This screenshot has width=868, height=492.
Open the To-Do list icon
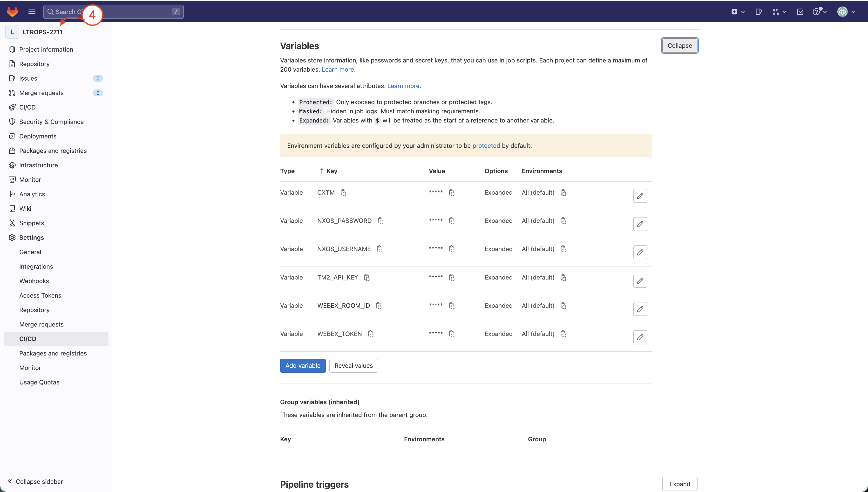point(800,12)
